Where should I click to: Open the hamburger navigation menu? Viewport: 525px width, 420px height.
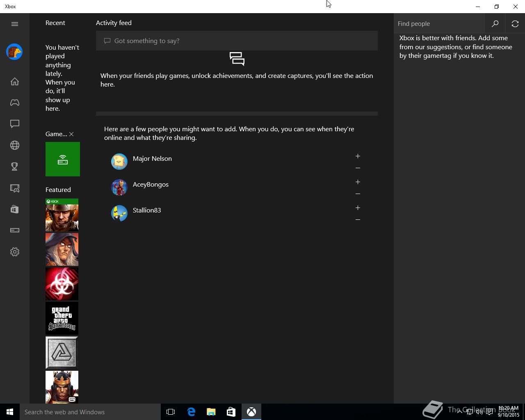click(15, 24)
